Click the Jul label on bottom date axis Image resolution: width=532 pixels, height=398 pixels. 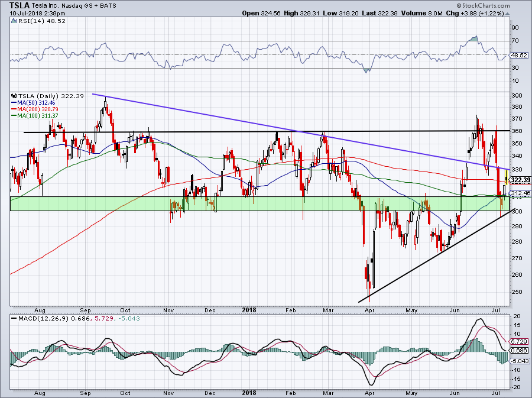[496, 393]
